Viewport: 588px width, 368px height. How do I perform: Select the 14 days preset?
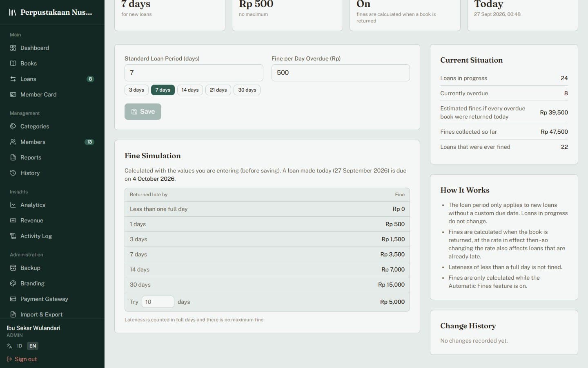click(190, 90)
